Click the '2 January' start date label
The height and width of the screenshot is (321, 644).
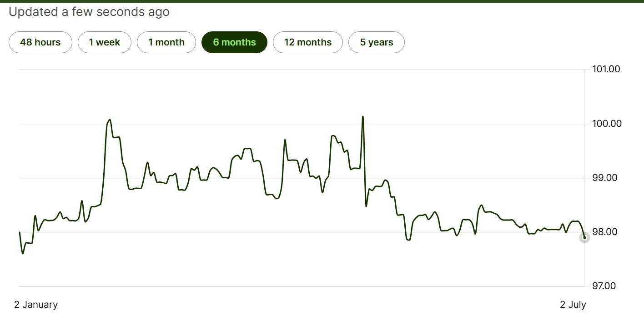(x=36, y=305)
